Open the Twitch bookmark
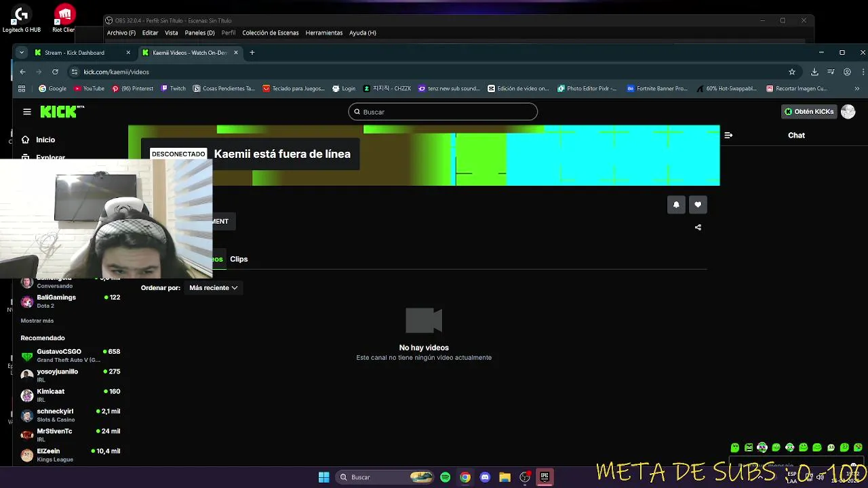The height and width of the screenshot is (488, 868). click(x=173, y=88)
